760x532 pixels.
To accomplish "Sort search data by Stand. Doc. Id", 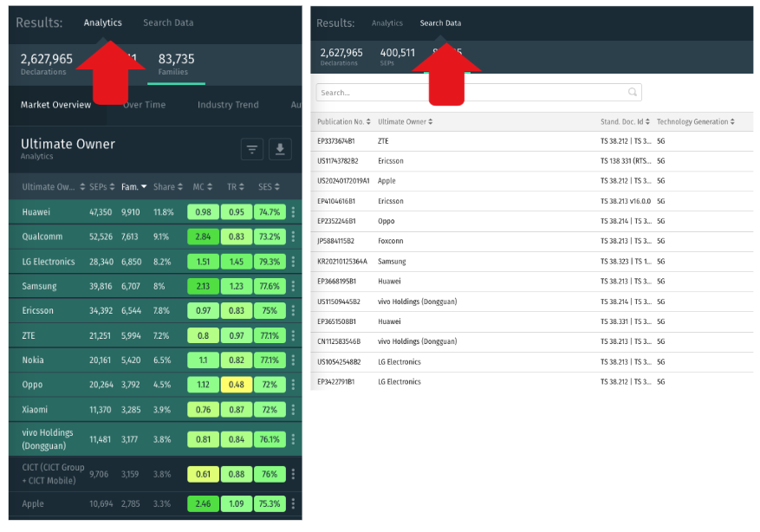I will coord(625,121).
